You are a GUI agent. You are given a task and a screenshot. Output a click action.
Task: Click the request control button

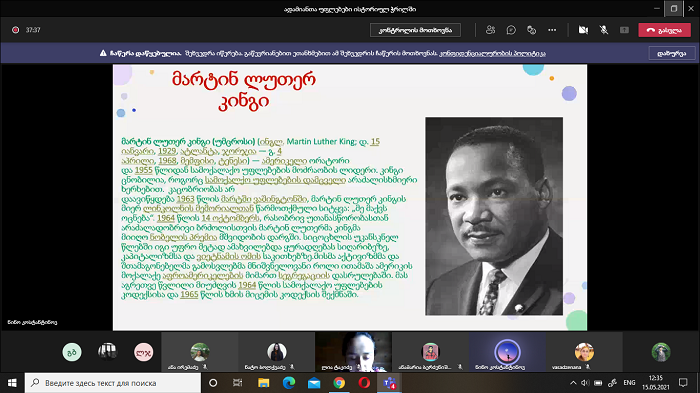[415, 30]
